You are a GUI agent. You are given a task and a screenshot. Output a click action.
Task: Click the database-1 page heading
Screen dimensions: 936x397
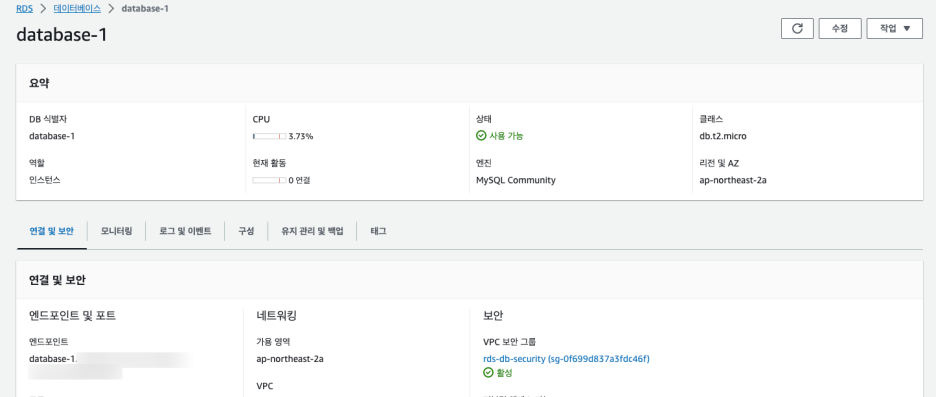click(x=61, y=35)
